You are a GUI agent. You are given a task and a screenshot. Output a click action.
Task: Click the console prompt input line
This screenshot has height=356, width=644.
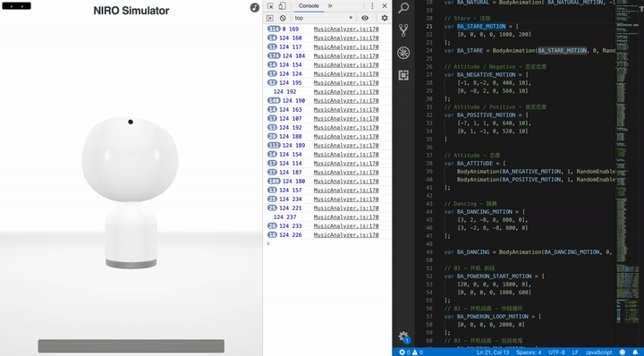click(327, 244)
